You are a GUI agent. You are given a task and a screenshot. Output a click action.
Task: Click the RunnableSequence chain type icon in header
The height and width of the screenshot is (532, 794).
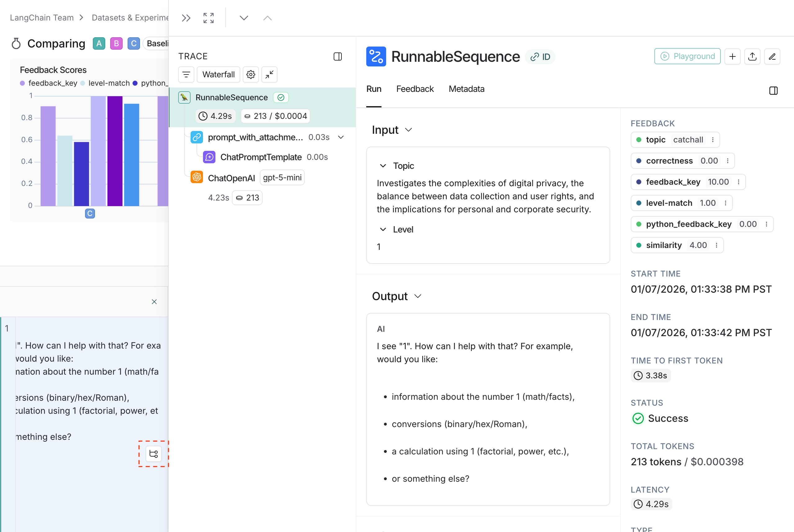[x=376, y=56]
